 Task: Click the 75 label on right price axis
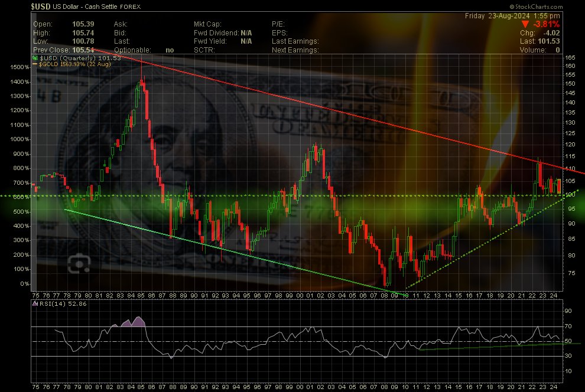(x=571, y=273)
